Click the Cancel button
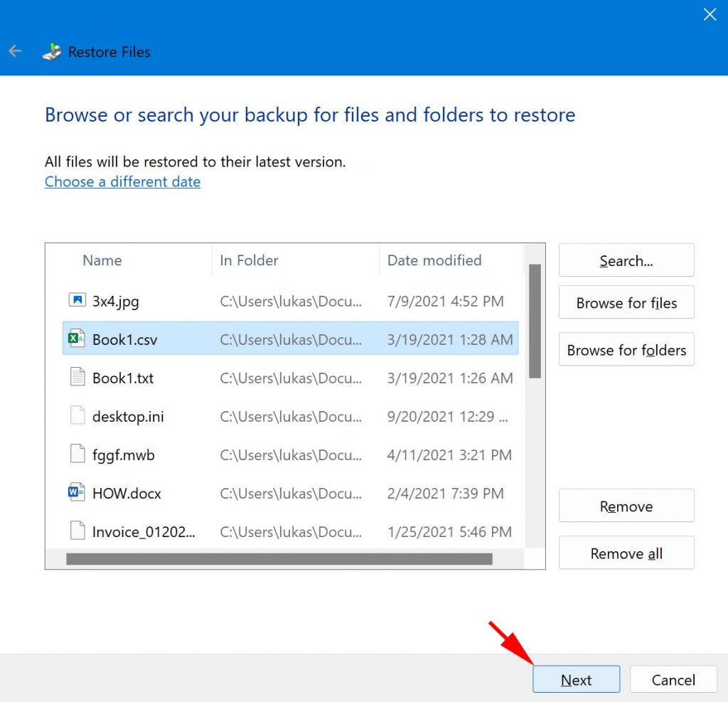Screen dimensions: 728x702 click(673, 679)
